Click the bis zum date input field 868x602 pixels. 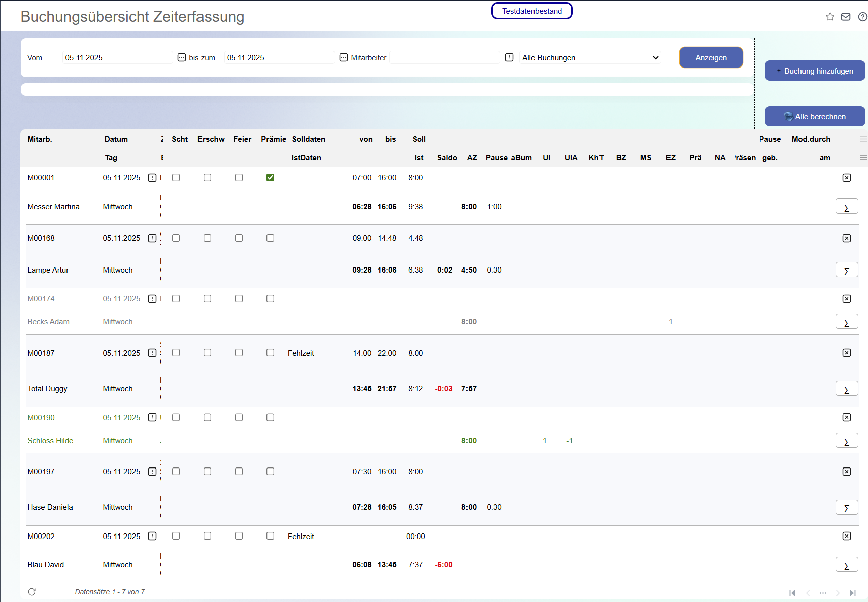(280, 57)
